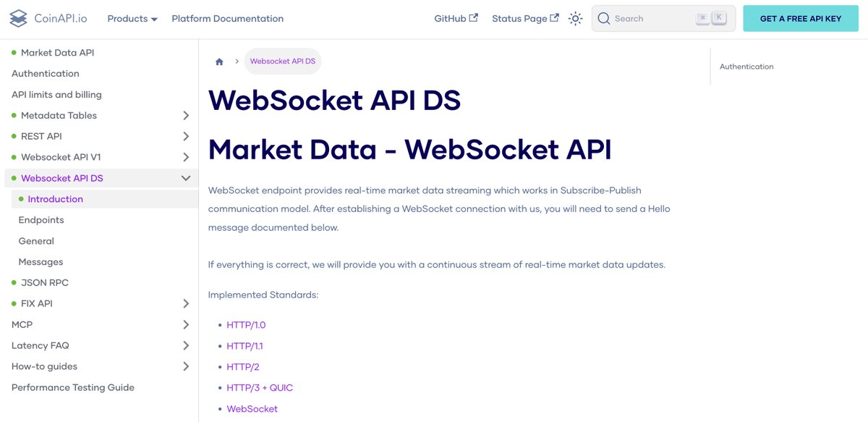Image resolution: width=868 pixels, height=422 pixels.
Task: Click the Authentication link in the right sidebar
Action: [746, 66]
